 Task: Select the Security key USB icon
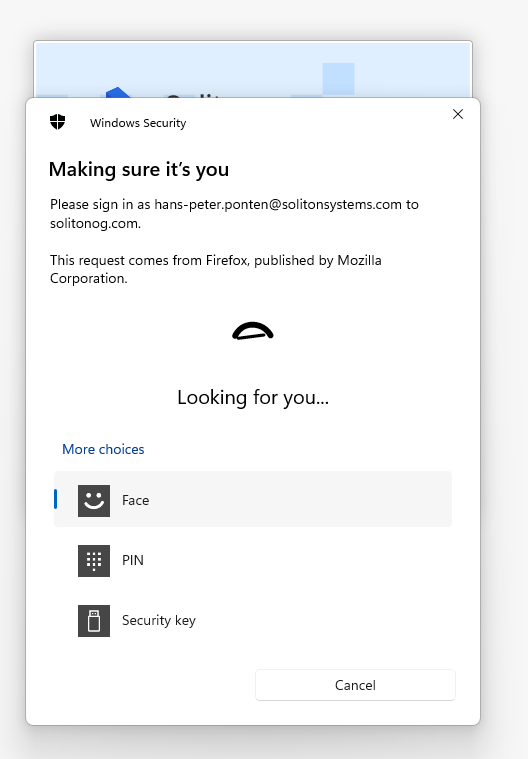pyautogui.click(x=94, y=621)
